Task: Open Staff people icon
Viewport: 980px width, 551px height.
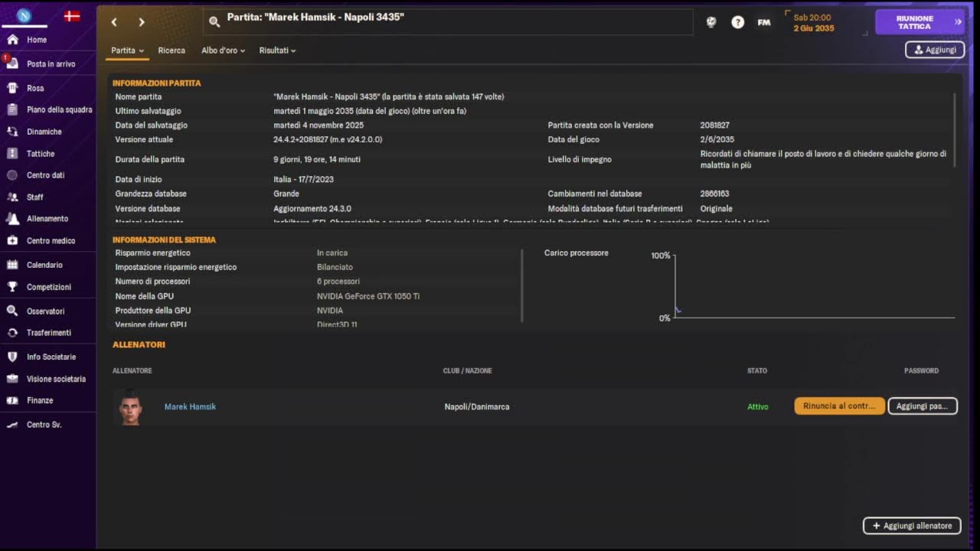Action: coord(12,197)
